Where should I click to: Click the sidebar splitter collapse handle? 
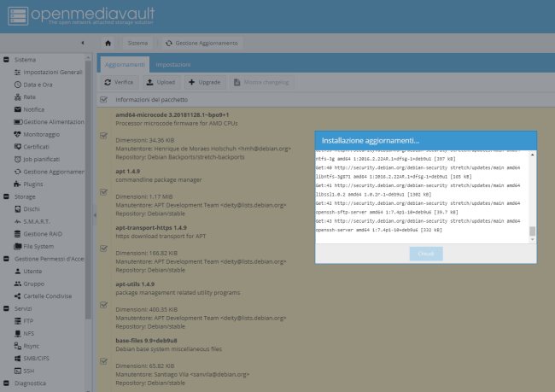tap(95, 215)
